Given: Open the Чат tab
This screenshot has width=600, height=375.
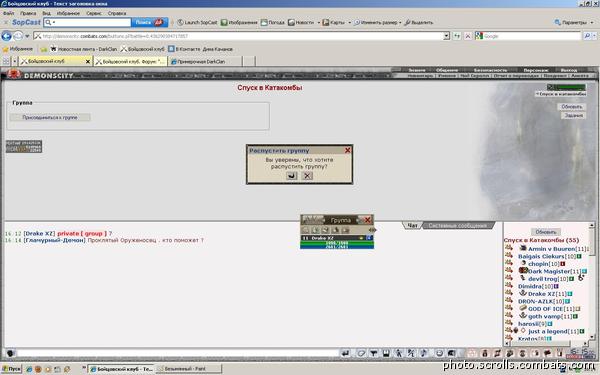Looking at the screenshot, I should click(x=412, y=225).
